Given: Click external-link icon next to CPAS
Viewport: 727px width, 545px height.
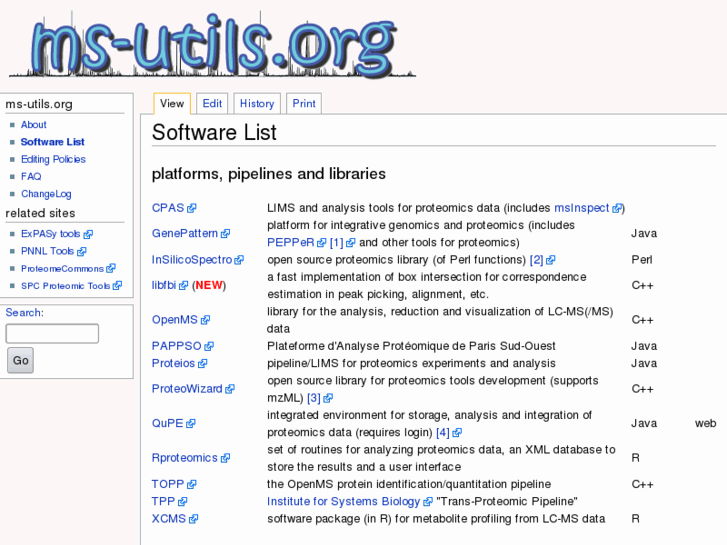Looking at the screenshot, I should (x=191, y=208).
